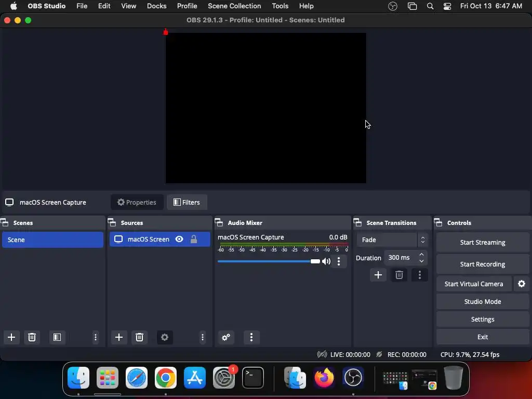
Task: Open Sources panel three-dot menu
Action: point(203,337)
